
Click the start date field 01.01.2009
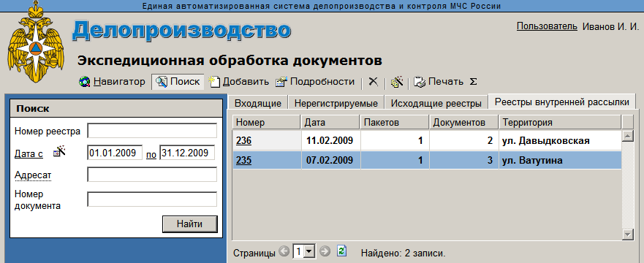coord(115,153)
